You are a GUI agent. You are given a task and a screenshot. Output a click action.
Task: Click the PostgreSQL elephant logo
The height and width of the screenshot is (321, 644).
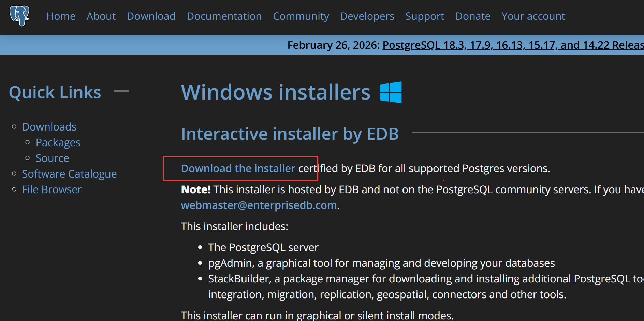click(19, 16)
